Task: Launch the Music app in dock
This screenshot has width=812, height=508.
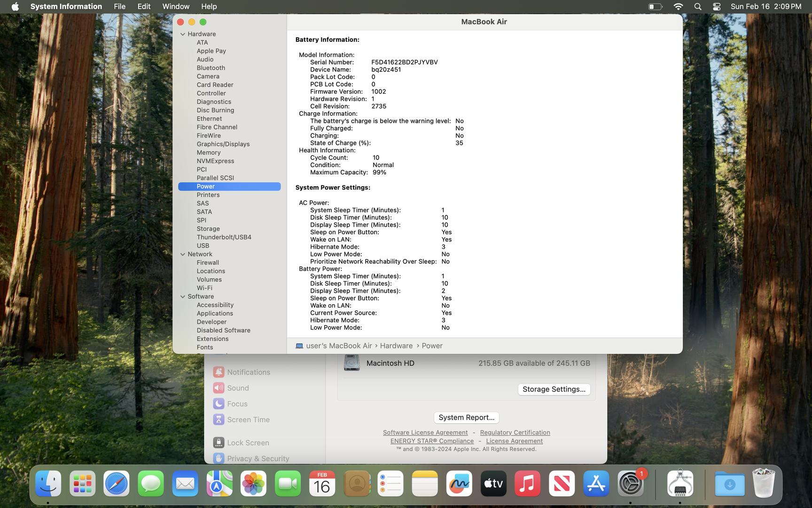Action: pyautogui.click(x=527, y=484)
